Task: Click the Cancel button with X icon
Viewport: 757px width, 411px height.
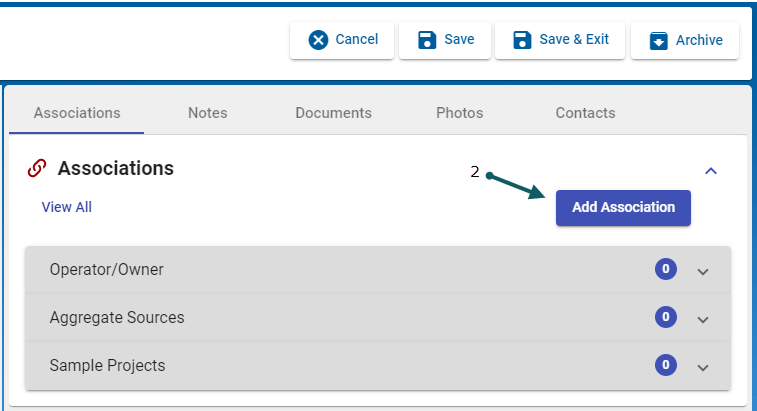Action: (342, 40)
